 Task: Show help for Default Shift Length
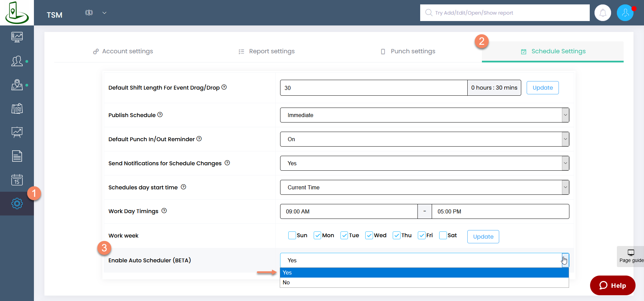224,87
